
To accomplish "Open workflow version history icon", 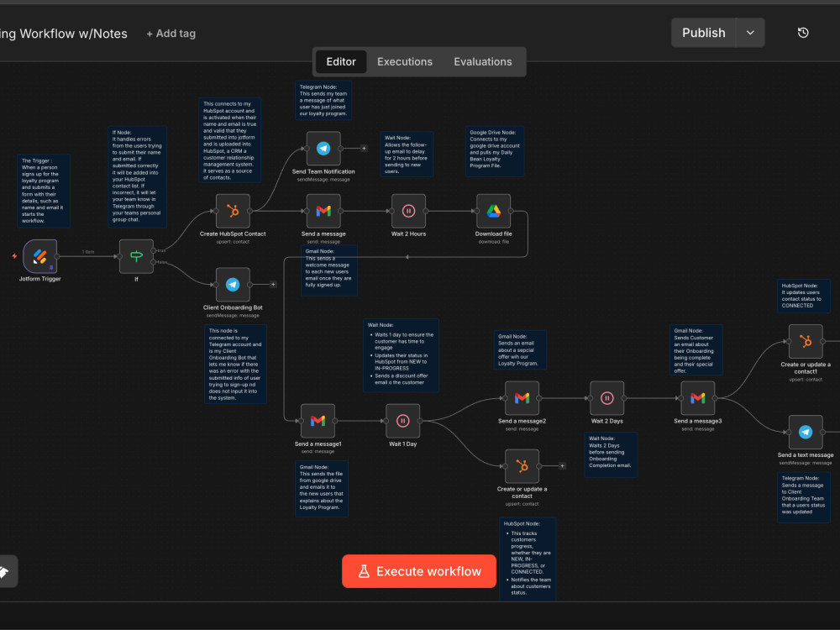I will coord(803,33).
